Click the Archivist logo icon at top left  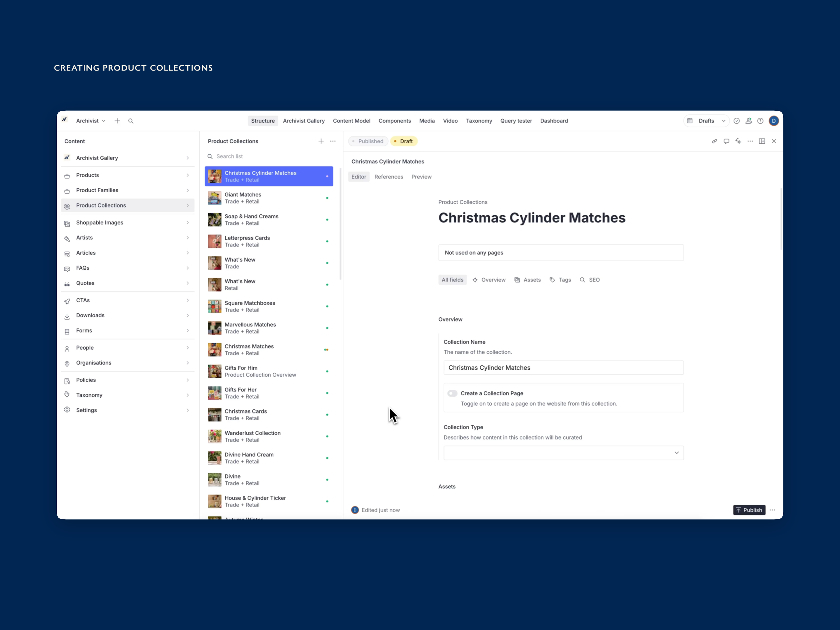point(65,119)
